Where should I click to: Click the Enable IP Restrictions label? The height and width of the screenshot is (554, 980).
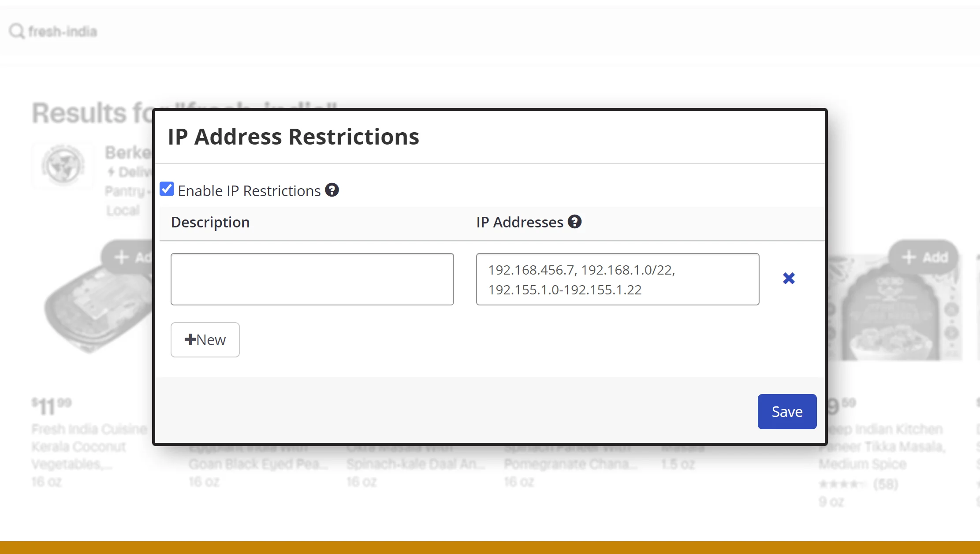(x=249, y=191)
